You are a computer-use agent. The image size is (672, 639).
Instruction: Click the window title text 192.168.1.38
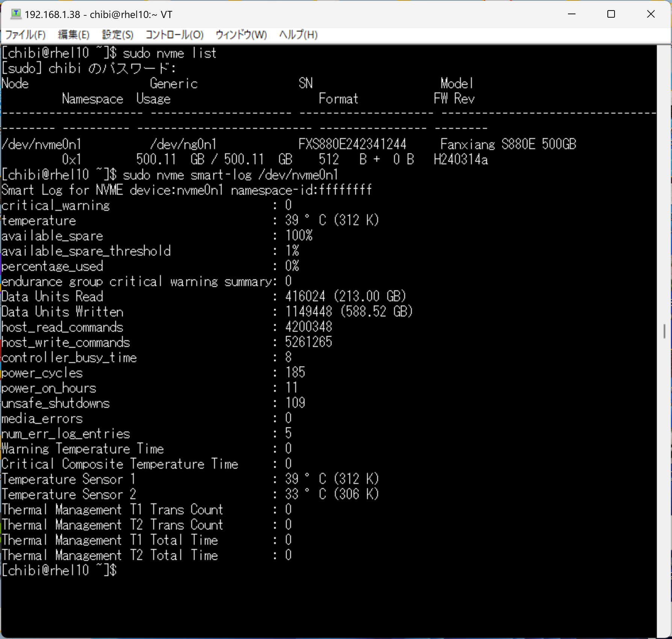click(53, 15)
